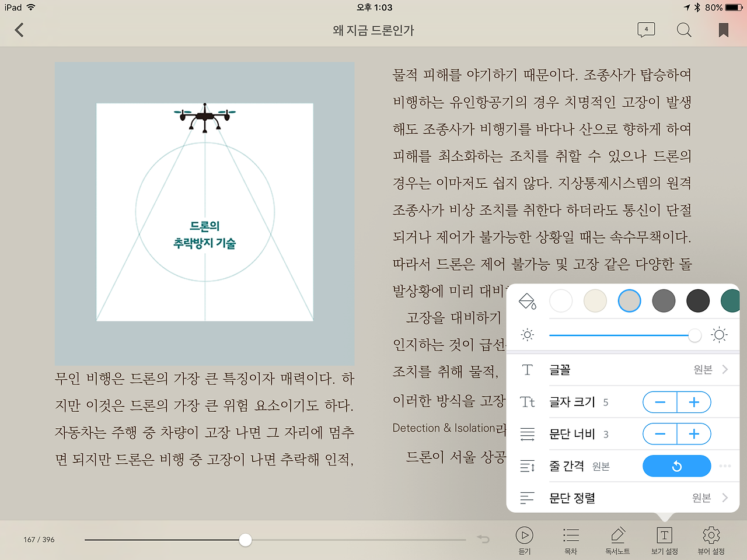Screen dimensions: 747x560
Task: Tap the battery indicator in status bar
Action: [734, 8]
